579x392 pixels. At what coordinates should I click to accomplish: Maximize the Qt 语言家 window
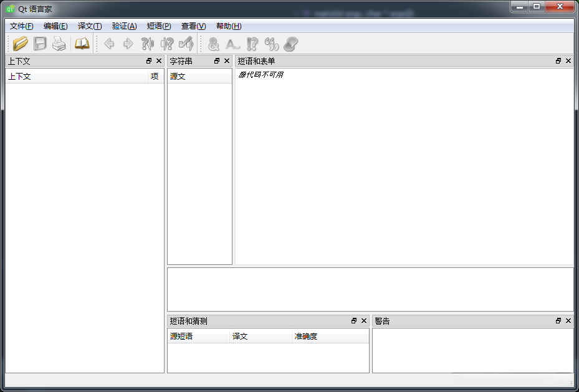click(537, 7)
